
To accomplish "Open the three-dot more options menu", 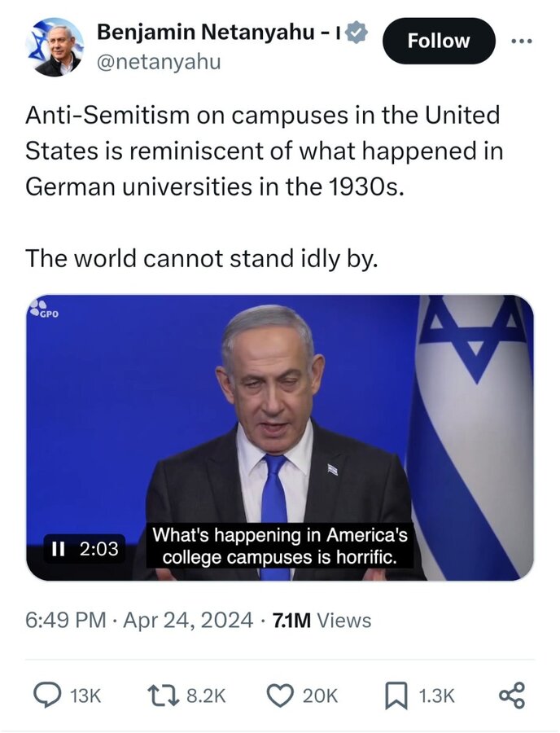I will point(521,42).
